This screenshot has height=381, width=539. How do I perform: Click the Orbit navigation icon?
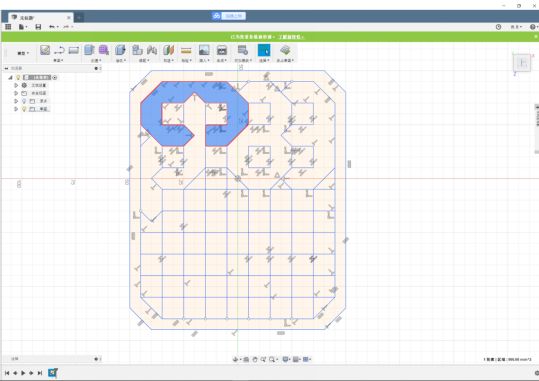point(236,359)
